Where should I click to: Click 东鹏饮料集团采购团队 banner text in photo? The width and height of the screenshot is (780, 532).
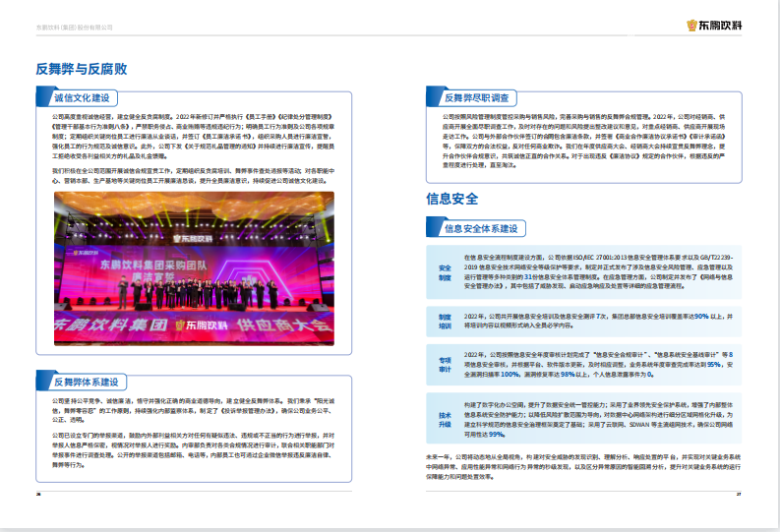(153, 265)
